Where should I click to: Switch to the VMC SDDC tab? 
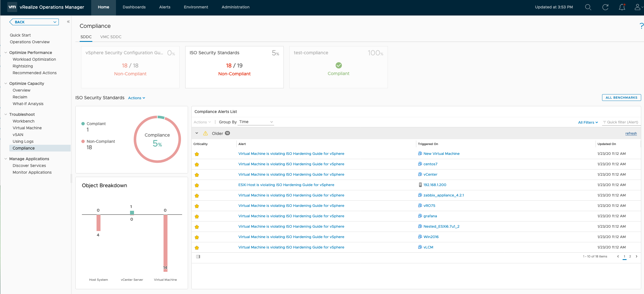click(111, 37)
